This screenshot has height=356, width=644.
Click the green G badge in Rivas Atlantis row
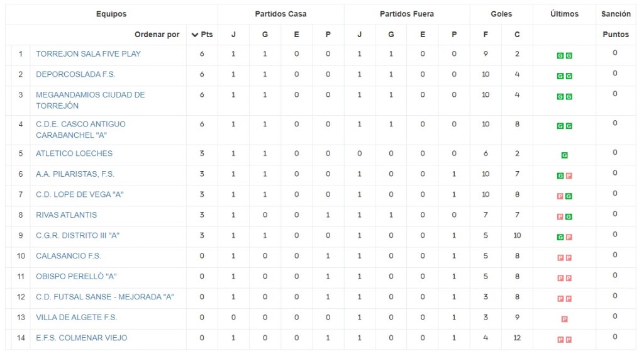[x=569, y=217]
